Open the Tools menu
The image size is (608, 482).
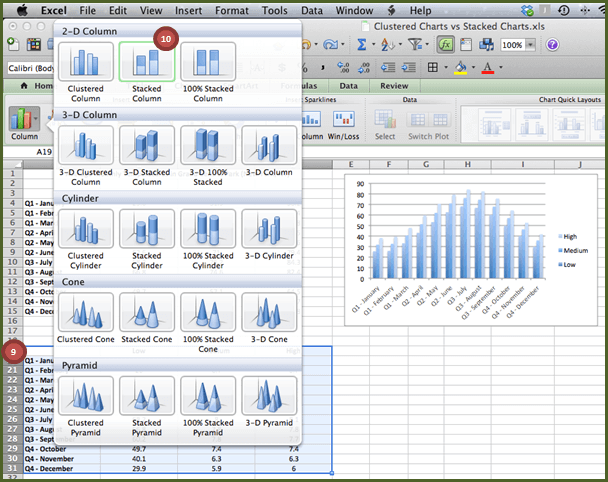click(x=275, y=10)
